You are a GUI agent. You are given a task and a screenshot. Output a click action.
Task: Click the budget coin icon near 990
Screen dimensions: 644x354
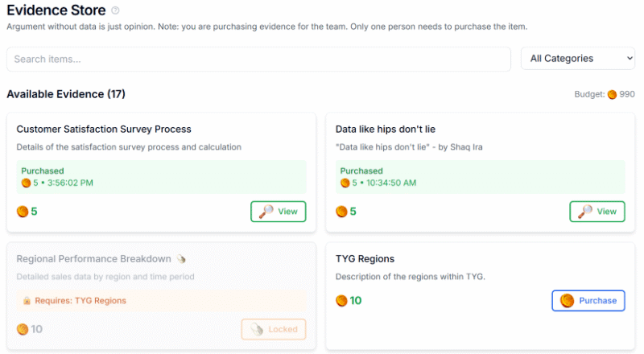click(x=612, y=94)
